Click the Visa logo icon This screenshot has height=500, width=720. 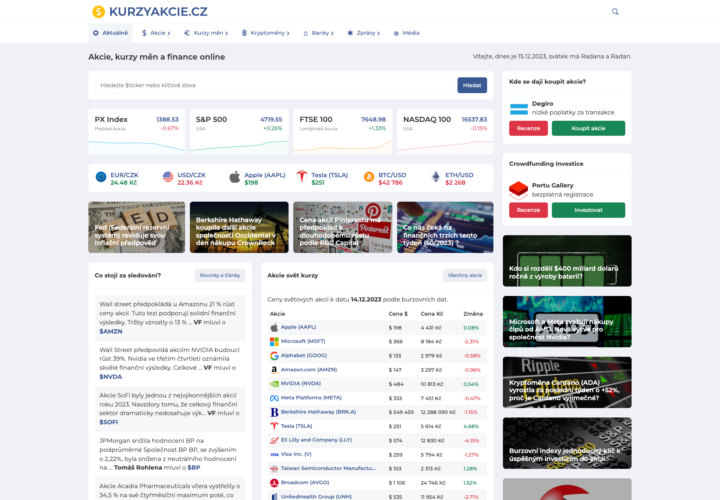click(x=274, y=455)
